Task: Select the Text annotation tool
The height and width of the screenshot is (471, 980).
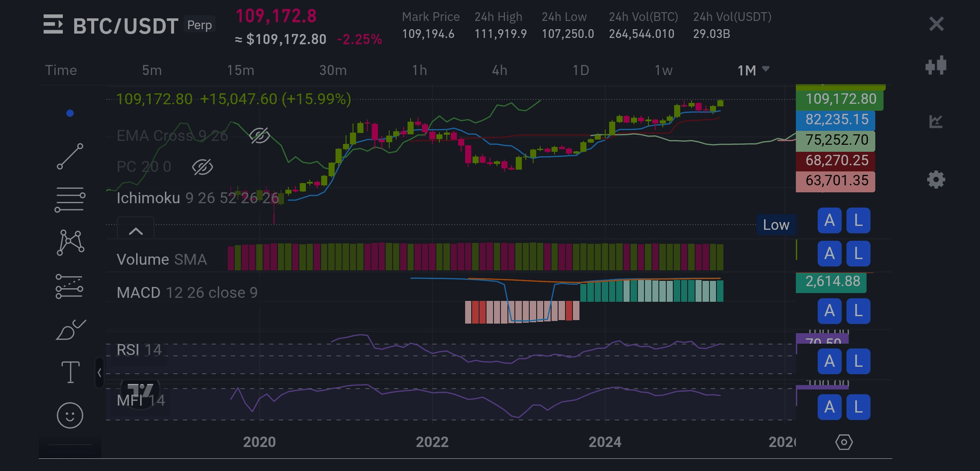Action: [x=70, y=372]
